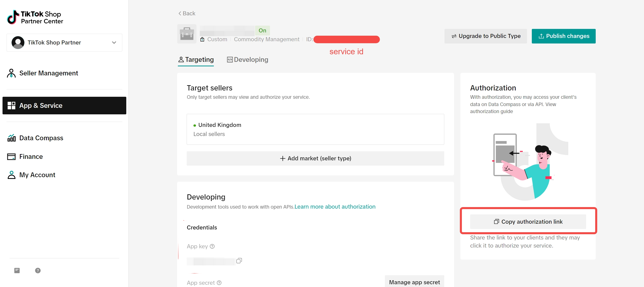Open the notes icon at the sidebar bottom
Image resolution: width=644 pixels, height=287 pixels.
point(17,270)
